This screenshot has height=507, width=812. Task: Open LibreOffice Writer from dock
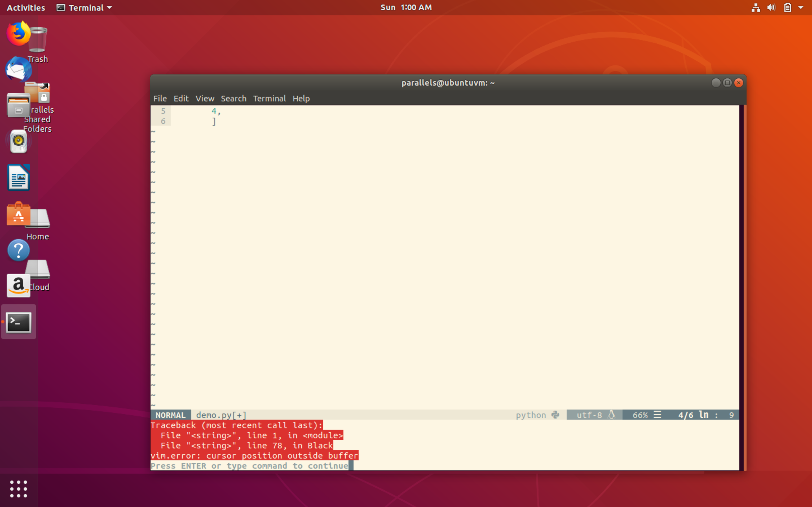click(x=18, y=177)
